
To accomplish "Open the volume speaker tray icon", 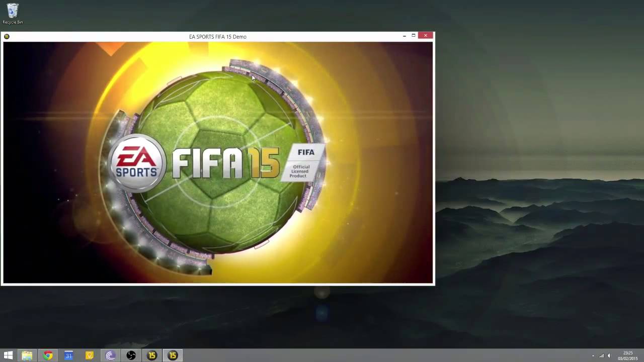I will click(x=609, y=356).
